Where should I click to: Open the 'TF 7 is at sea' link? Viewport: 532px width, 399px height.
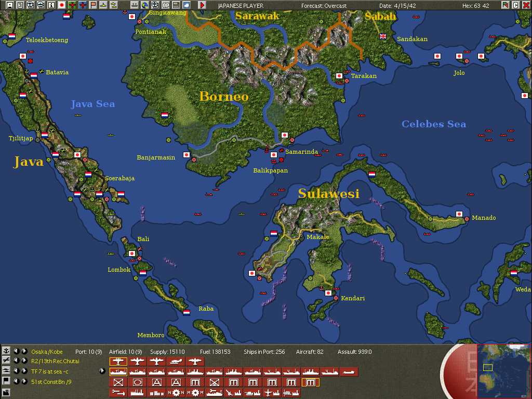49,371
